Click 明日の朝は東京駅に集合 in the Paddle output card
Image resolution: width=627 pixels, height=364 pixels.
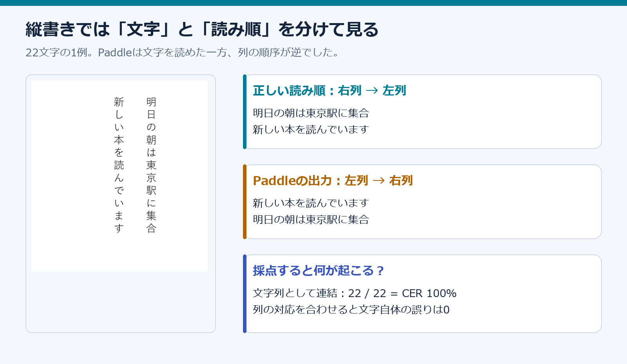[311, 220]
